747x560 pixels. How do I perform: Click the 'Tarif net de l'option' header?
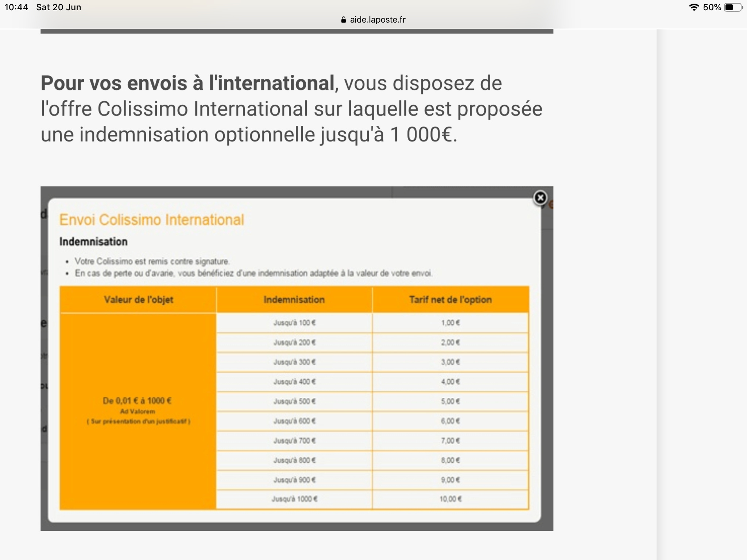450,300
